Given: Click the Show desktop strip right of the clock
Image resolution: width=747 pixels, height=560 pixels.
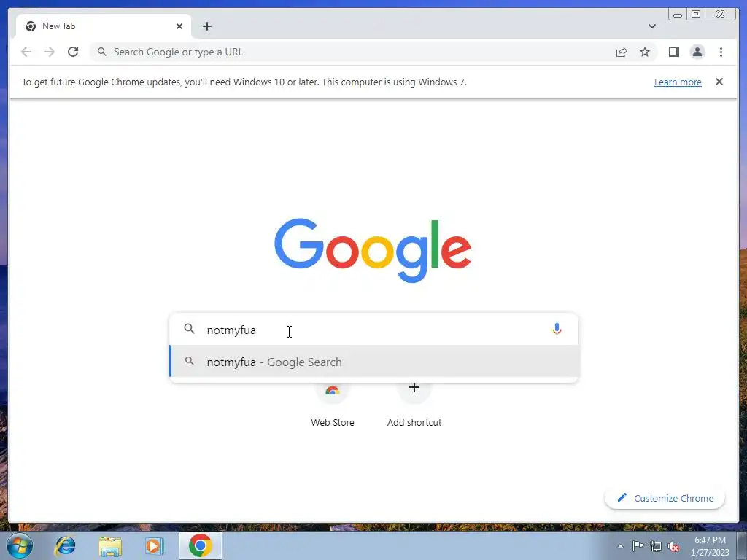Looking at the screenshot, I should tap(742, 546).
